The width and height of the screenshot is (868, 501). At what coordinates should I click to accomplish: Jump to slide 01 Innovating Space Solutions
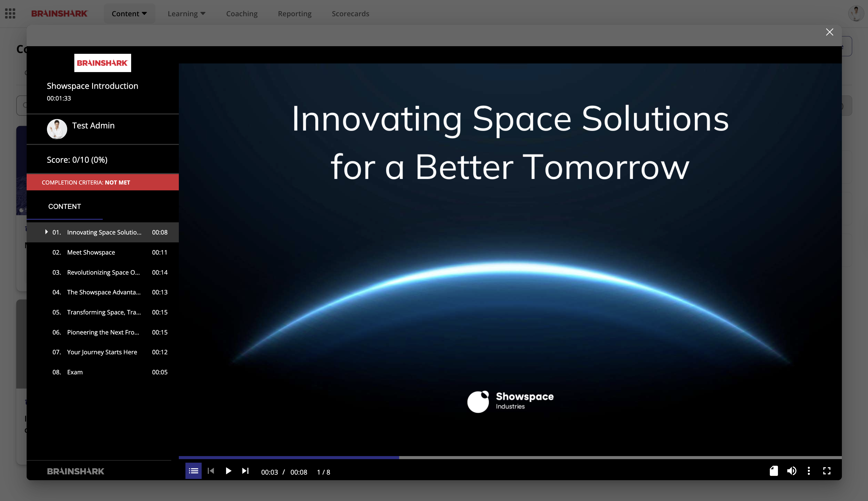102,232
